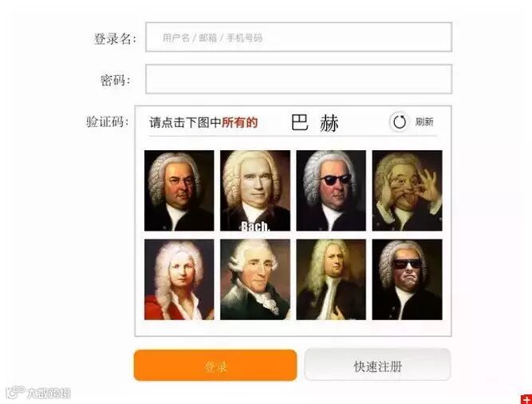Select the grimacing portrait in rectangular sunglasses
Image resolution: width=532 pixels, height=404 pixels.
click(407, 279)
